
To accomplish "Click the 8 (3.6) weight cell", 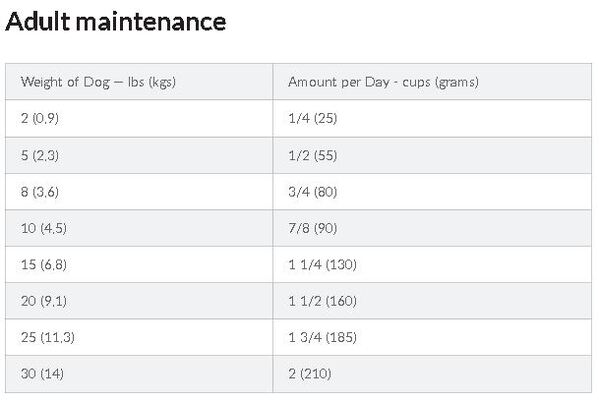I will (x=139, y=191).
